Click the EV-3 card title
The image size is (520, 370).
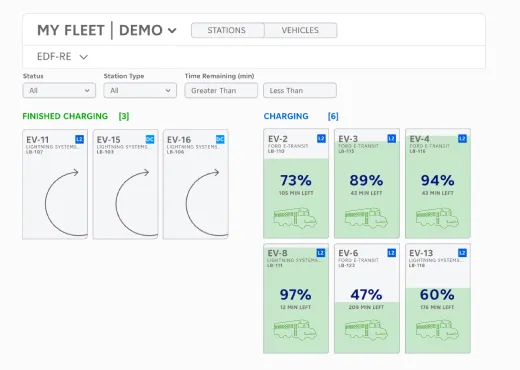[x=348, y=138]
